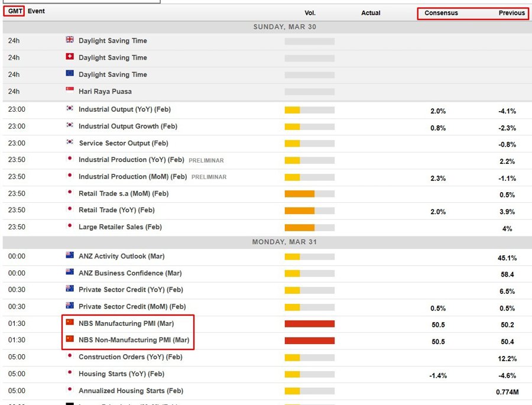Select the Singapore flag next to Hari Raya Puasa
This screenshot has width=532, height=405.
[70, 91]
